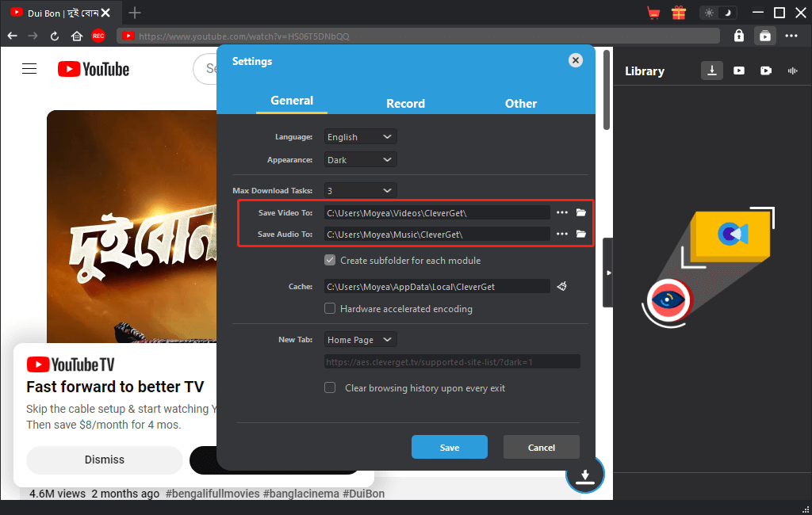Dismiss the YouTube TV promo
Screen dimensions: 812x515
click(x=105, y=460)
